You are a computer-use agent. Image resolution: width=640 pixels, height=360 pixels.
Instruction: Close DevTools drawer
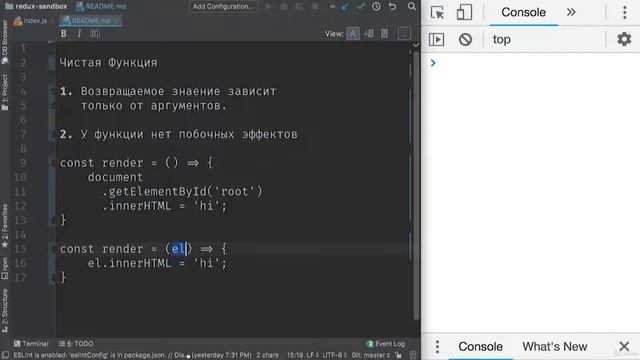[x=624, y=347]
